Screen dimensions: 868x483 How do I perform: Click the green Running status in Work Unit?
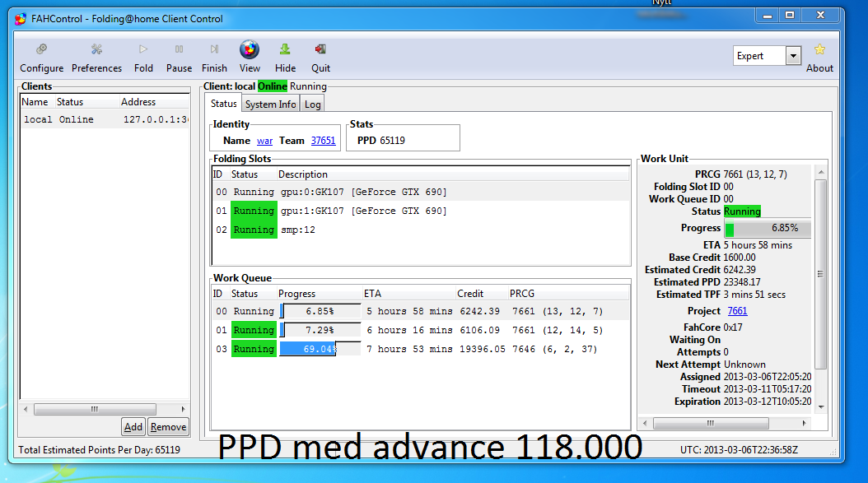coord(742,211)
